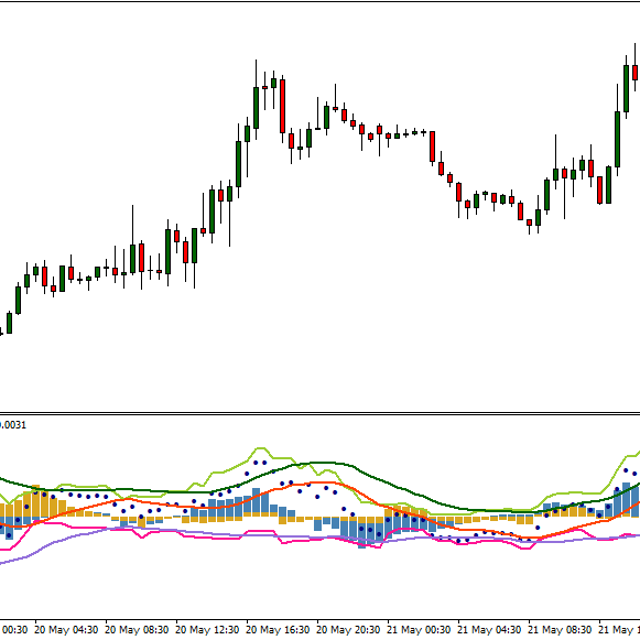Click the 0.0031 indicator value label
Viewport: 640px width, 640px height.
14,425
